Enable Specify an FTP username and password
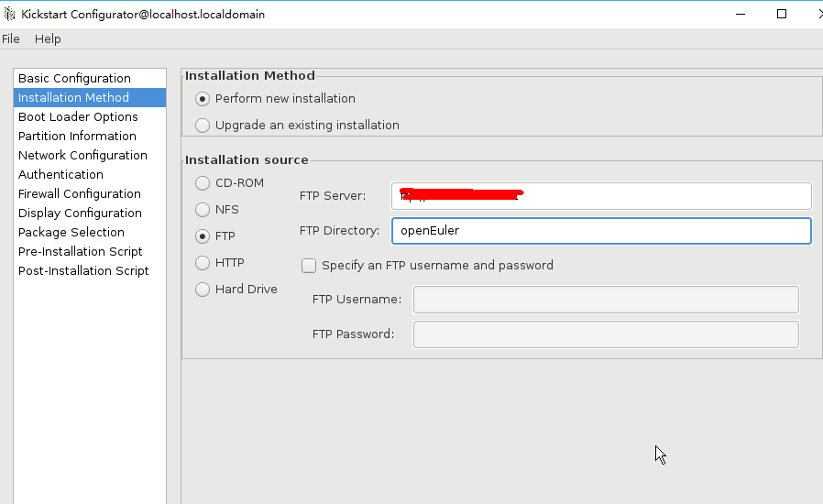The width and height of the screenshot is (823, 504). pos(309,266)
